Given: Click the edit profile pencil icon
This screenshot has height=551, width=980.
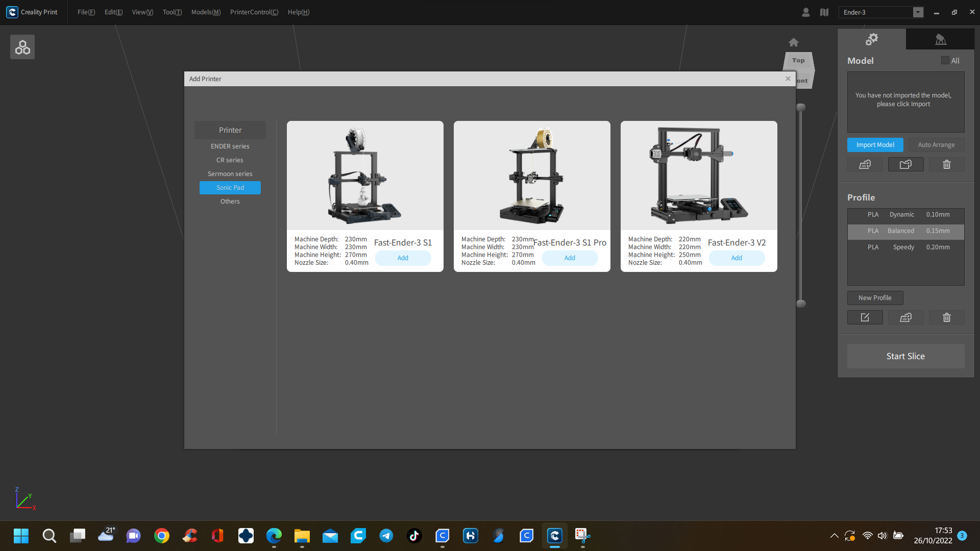Looking at the screenshot, I should 865,317.
